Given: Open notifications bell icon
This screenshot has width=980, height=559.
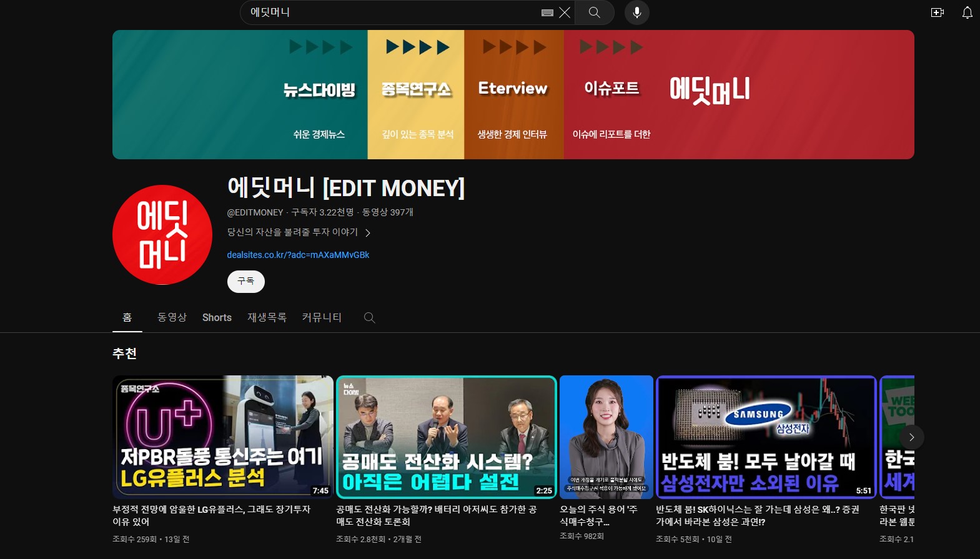Looking at the screenshot, I should (967, 12).
